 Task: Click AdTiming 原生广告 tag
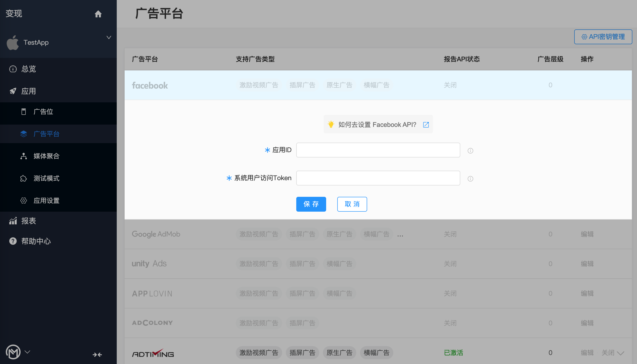339,352
